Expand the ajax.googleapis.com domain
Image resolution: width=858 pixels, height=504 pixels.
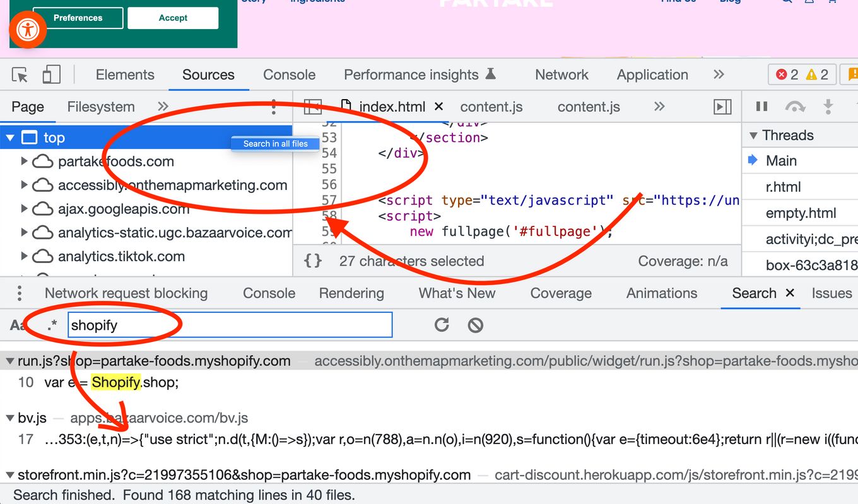[x=24, y=209]
